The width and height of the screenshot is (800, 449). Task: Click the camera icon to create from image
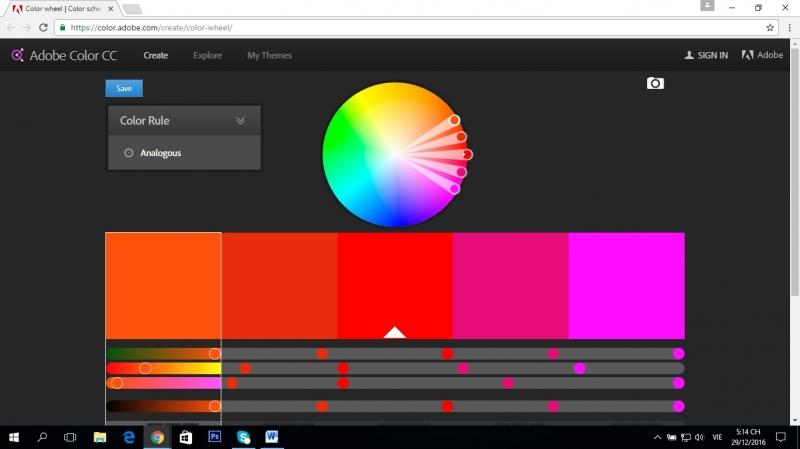coord(655,83)
